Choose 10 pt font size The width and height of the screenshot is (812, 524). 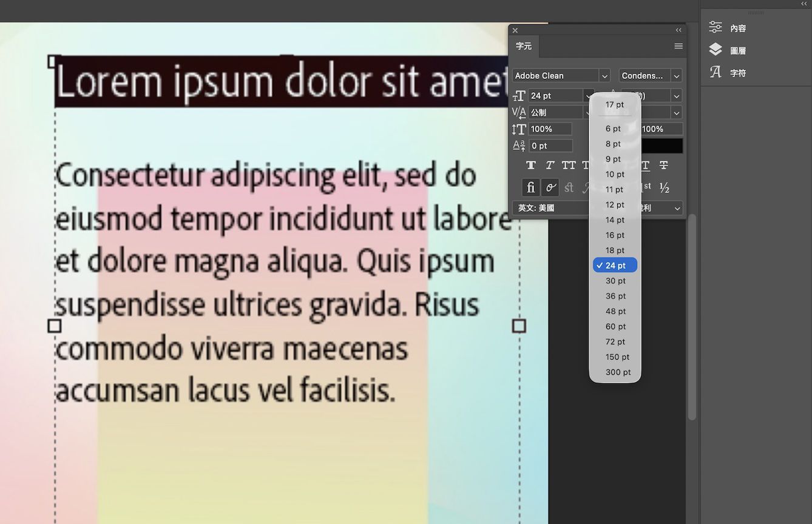coord(615,174)
